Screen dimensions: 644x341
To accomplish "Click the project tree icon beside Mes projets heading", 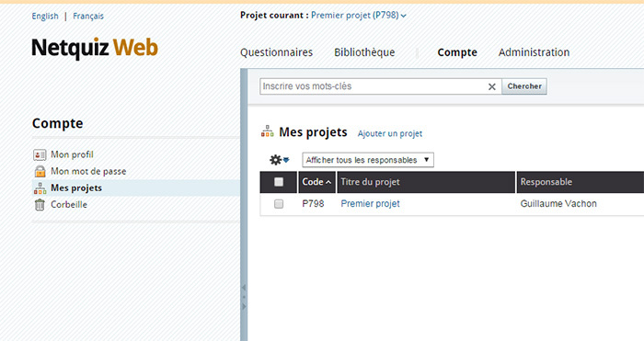I will coord(268,131).
